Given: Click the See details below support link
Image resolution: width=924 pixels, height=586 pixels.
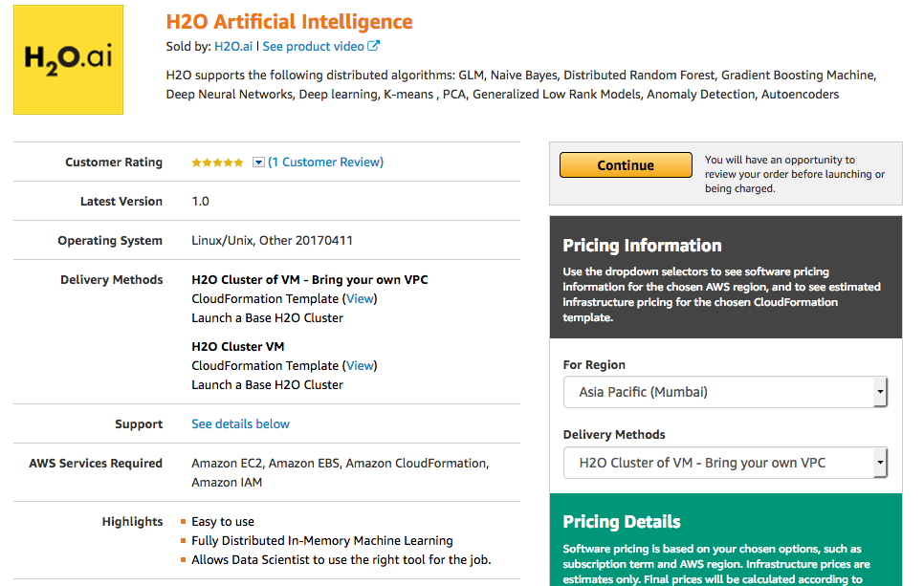Looking at the screenshot, I should [x=240, y=423].
